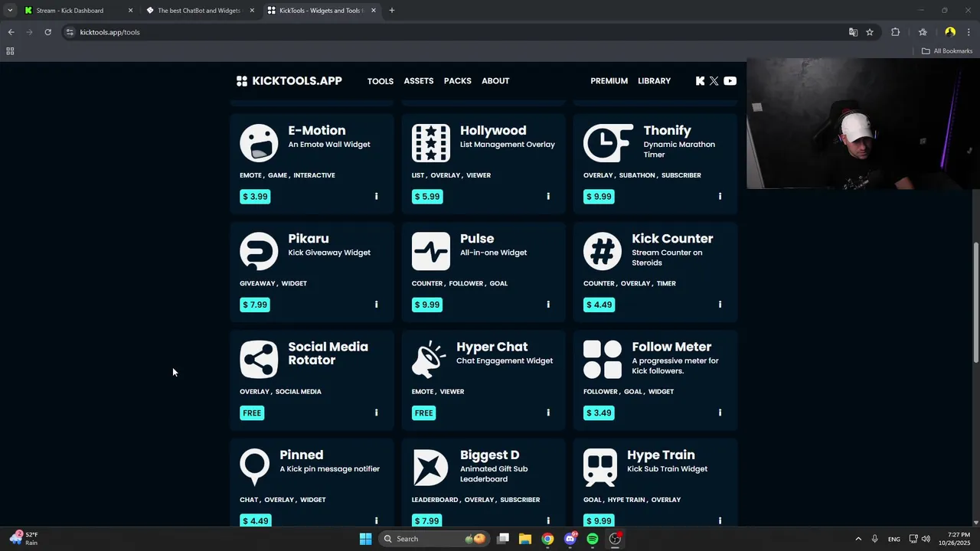Viewport: 980px width, 551px height.
Task: Show info for the E-Motion card
Action: [376, 197]
